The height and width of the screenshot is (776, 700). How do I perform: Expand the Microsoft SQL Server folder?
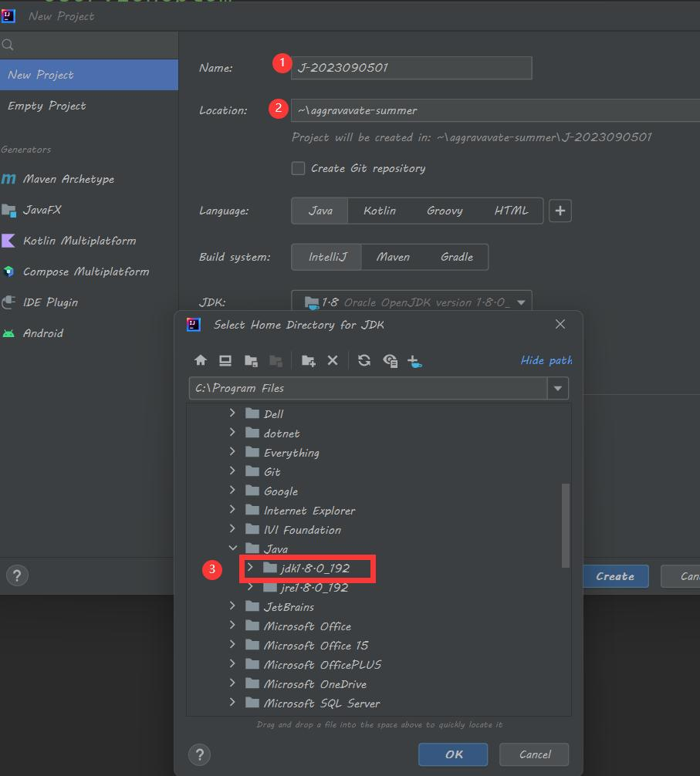tap(232, 702)
